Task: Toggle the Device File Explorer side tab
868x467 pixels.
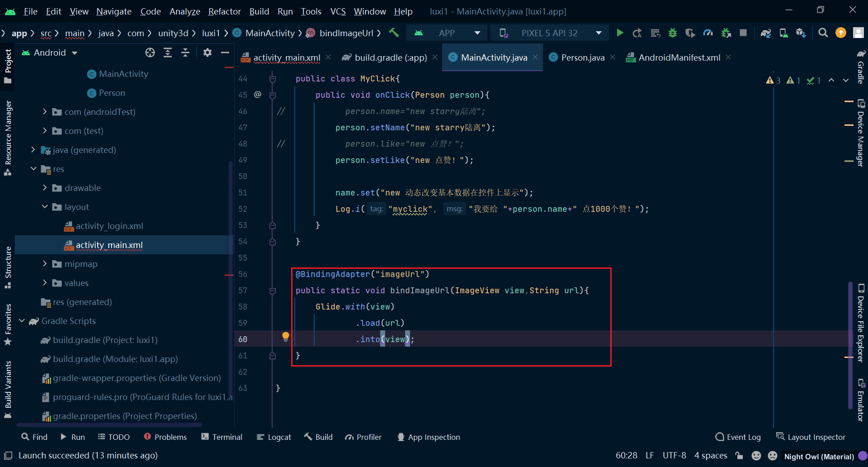Action: click(861, 323)
